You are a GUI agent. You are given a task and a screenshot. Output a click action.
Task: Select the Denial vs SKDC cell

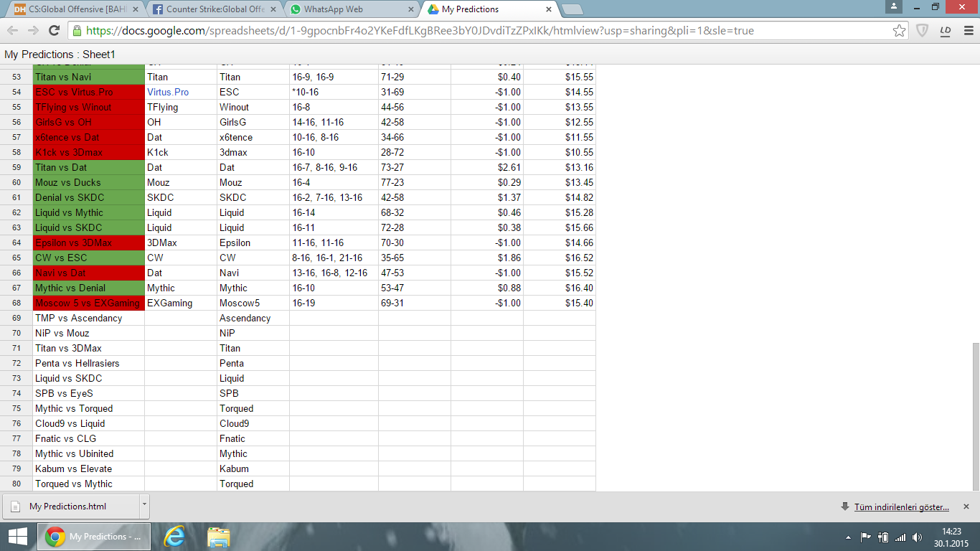(x=89, y=197)
